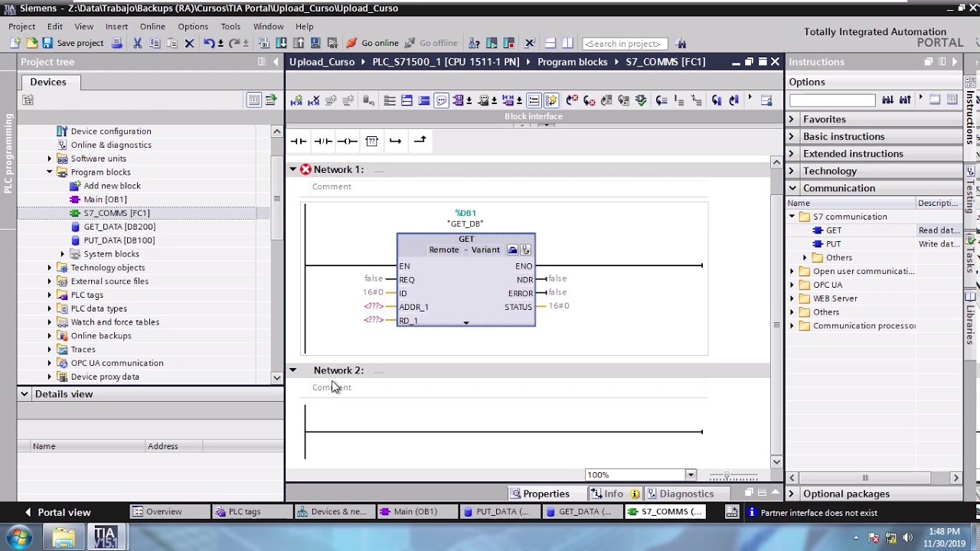Click the Block interface bar
The height and width of the screenshot is (551, 980).
tap(534, 116)
